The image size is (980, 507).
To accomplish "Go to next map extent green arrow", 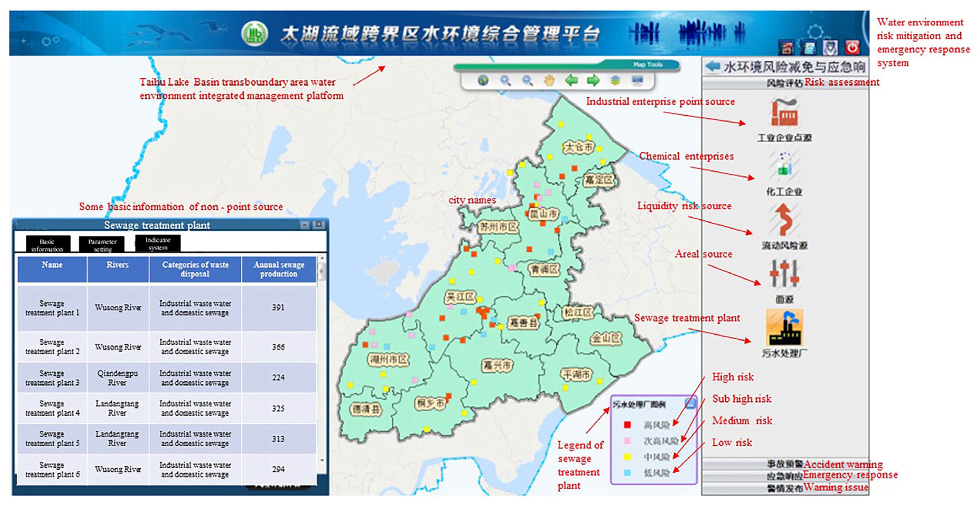I will coord(593,80).
